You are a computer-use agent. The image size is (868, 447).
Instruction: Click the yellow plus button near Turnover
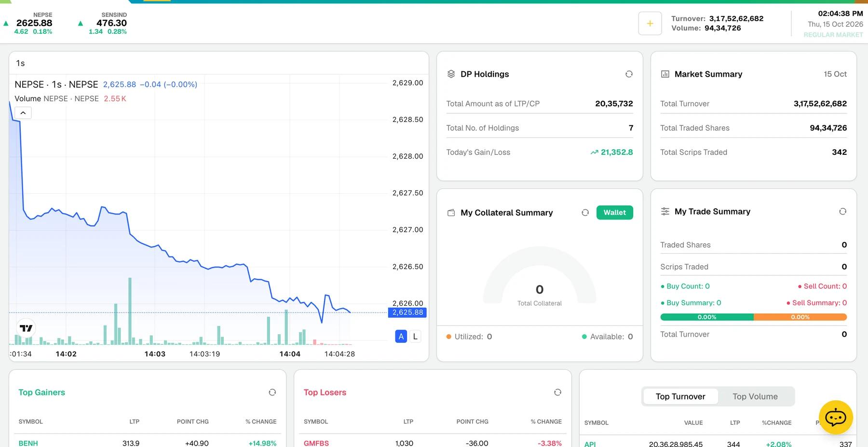click(x=650, y=23)
